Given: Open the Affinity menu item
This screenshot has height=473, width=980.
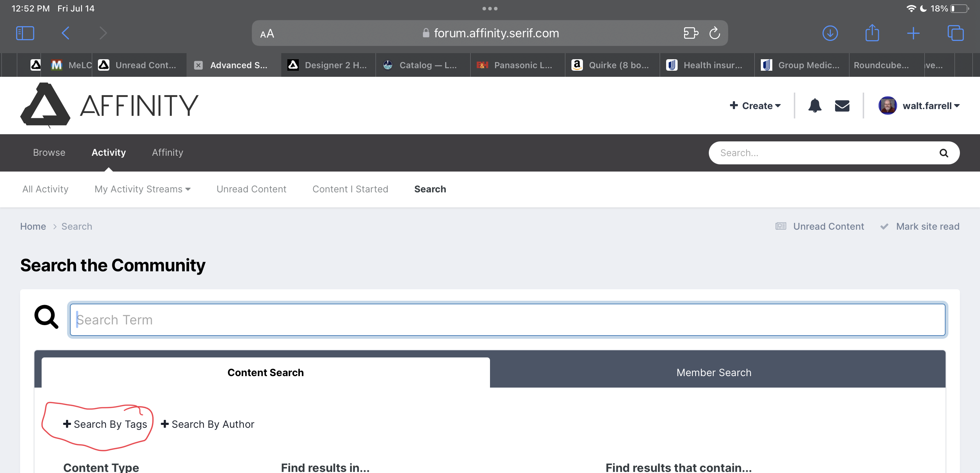Looking at the screenshot, I should [x=168, y=153].
